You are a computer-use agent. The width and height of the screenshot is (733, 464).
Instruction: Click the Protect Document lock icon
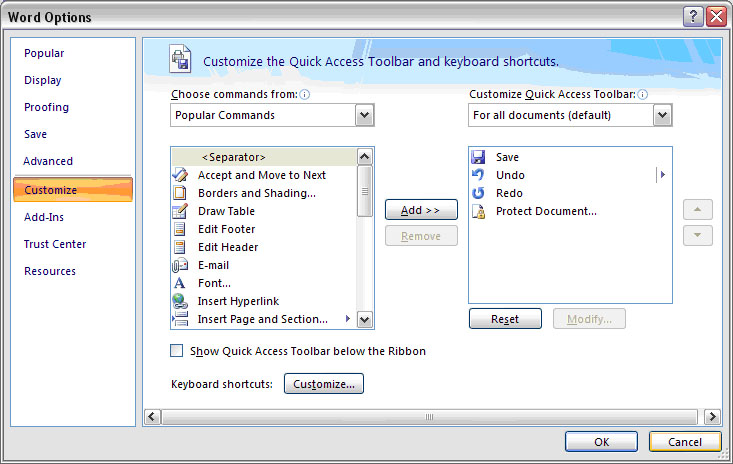[478, 211]
